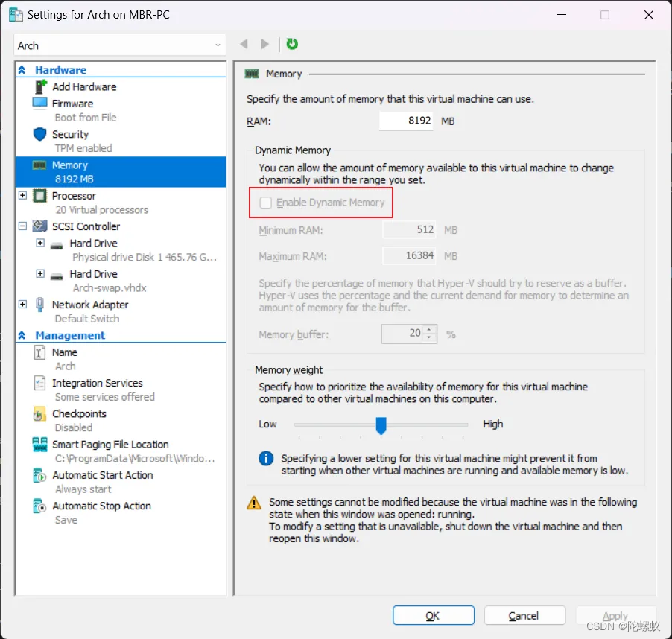Click the "8192 MB" text under Memory
Image resolution: width=672 pixels, height=639 pixels.
click(x=75, y=179)
